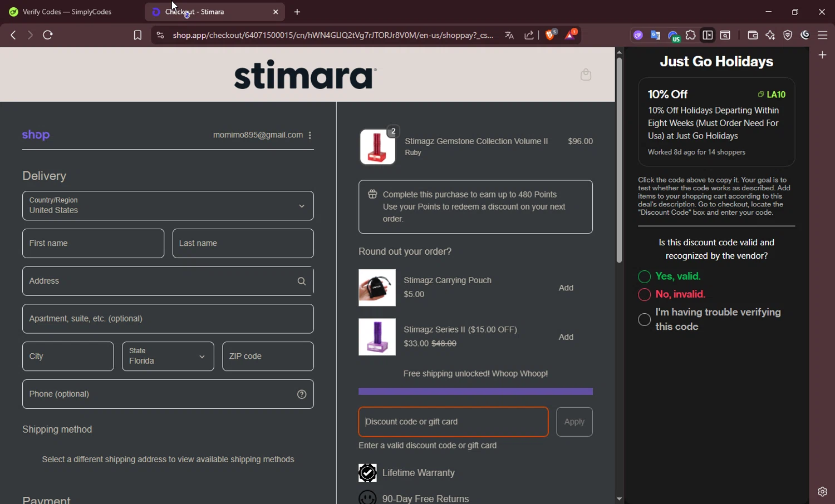
Task: Select 'No, invalid.' radio option
Action: point(644,294)
